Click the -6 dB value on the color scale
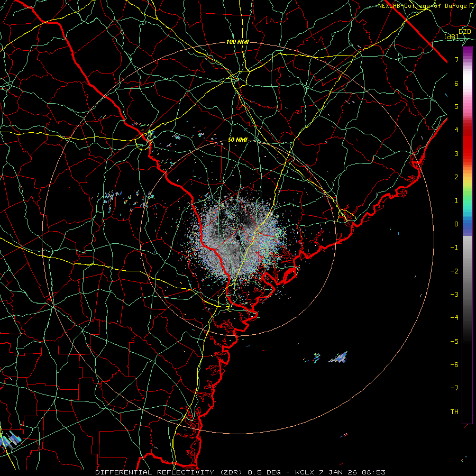The image size is (476, 476). point(454,365)
